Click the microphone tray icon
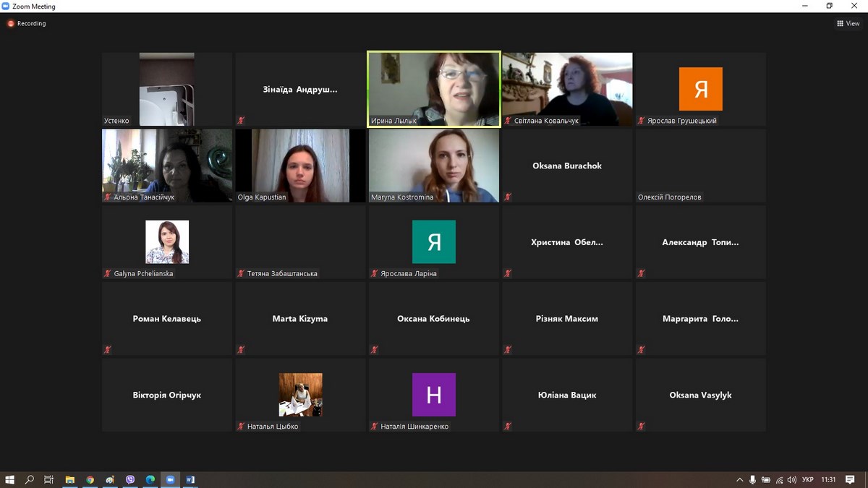Viewport: 868px width, 488px height. tap(753, 479)
